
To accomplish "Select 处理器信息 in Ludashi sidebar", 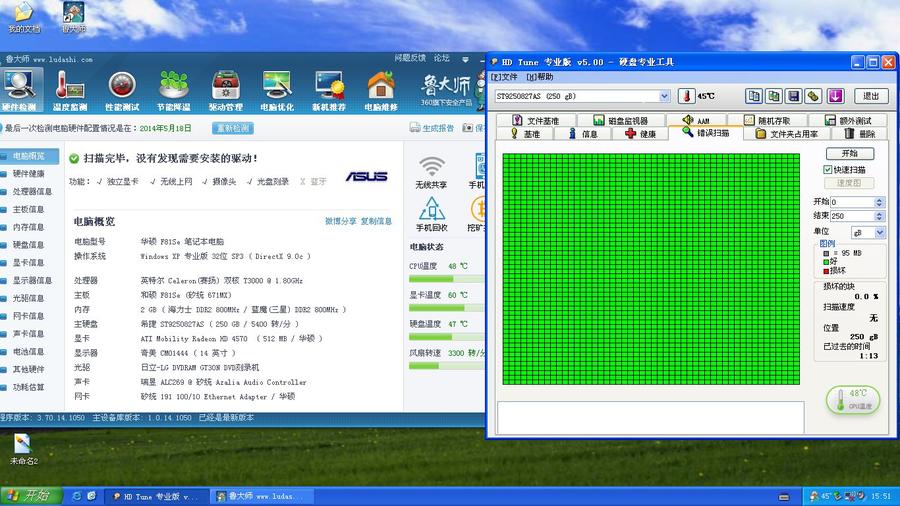I will click(29, 191).
